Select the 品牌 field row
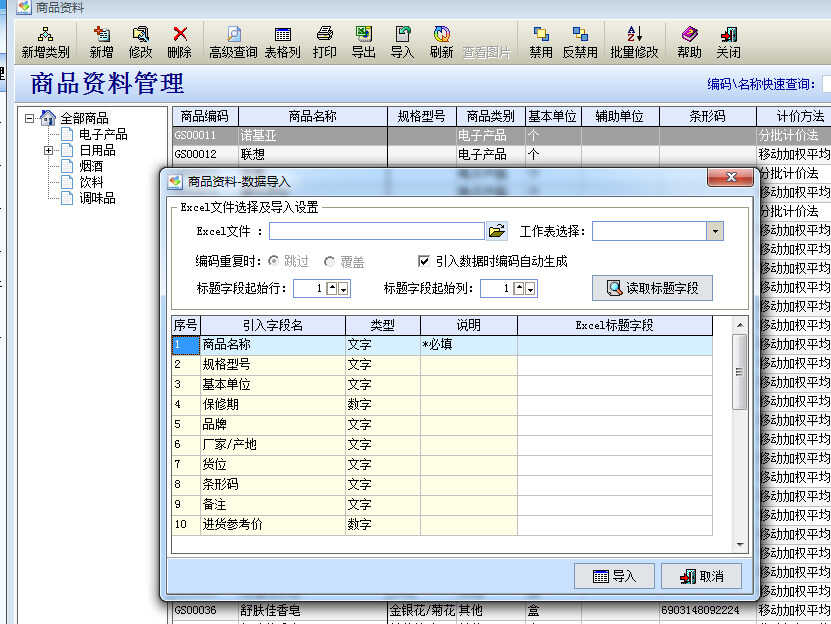The image size is (831, 624). [442, 424]
